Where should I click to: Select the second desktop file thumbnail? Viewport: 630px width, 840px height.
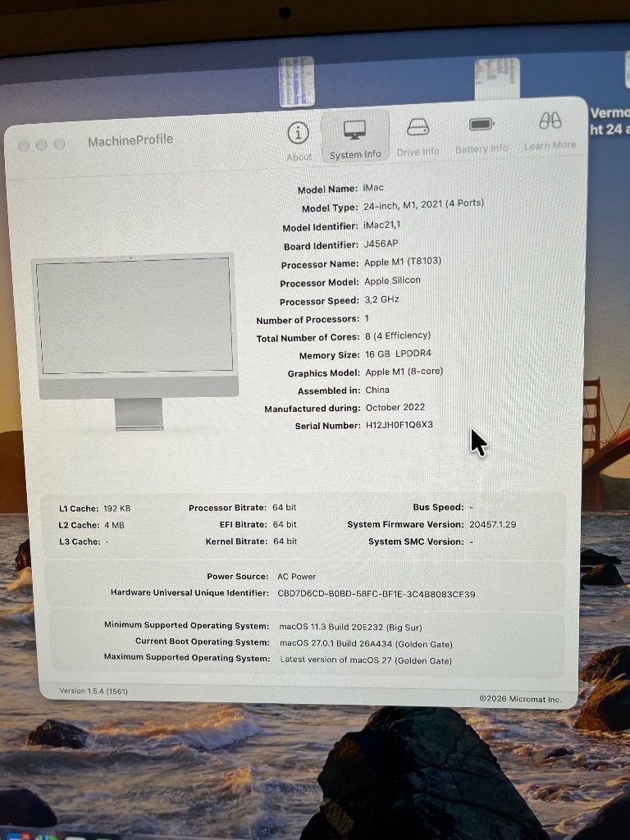tap(497, 79)
